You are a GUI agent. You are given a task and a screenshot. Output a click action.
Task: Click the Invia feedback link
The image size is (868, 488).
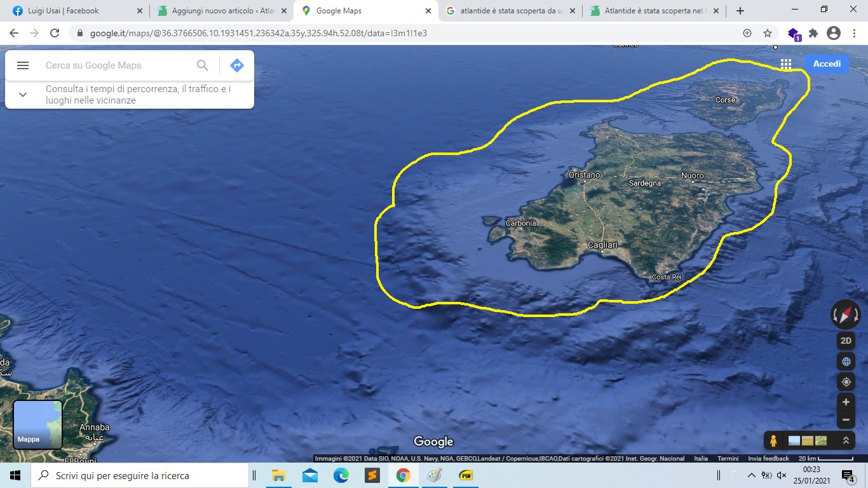tap(768, 459)
